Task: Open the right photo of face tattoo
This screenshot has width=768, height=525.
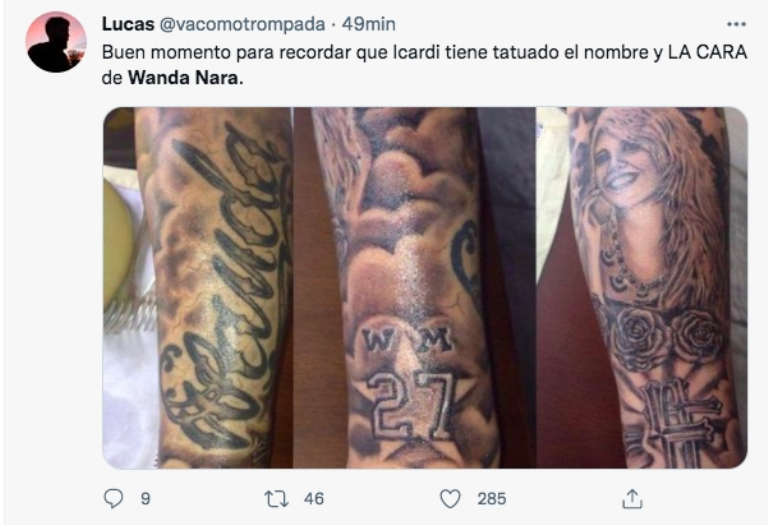Action: tap(642, 287)
